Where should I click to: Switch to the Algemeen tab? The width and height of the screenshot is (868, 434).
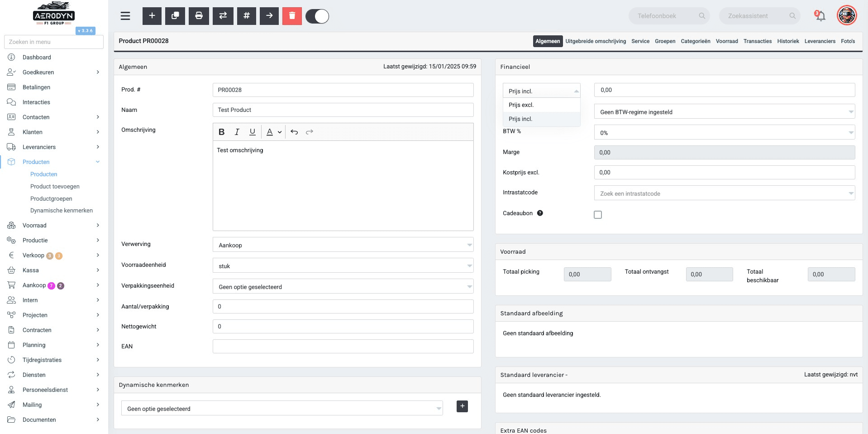(x=548, y=41)
